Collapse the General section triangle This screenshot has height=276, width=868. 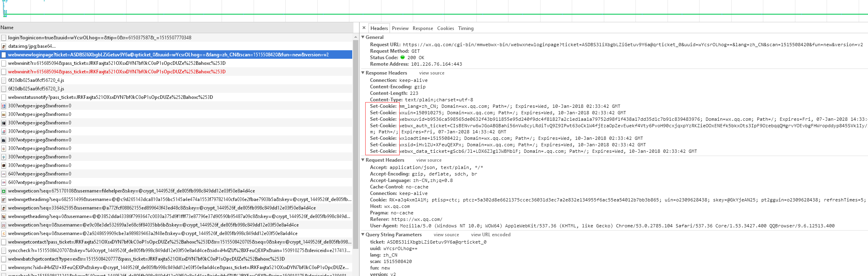coord(363,37)
